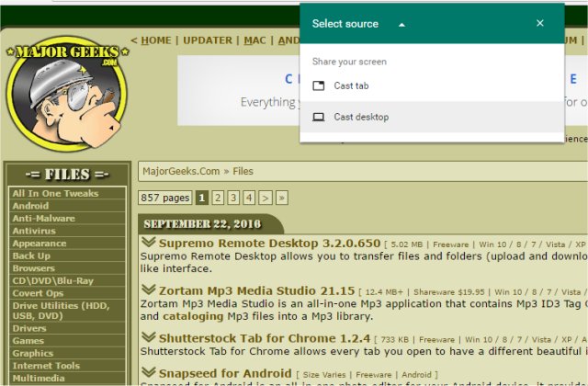Open Graphics category
The image size is (588, 386).
[x=67, y=353]
